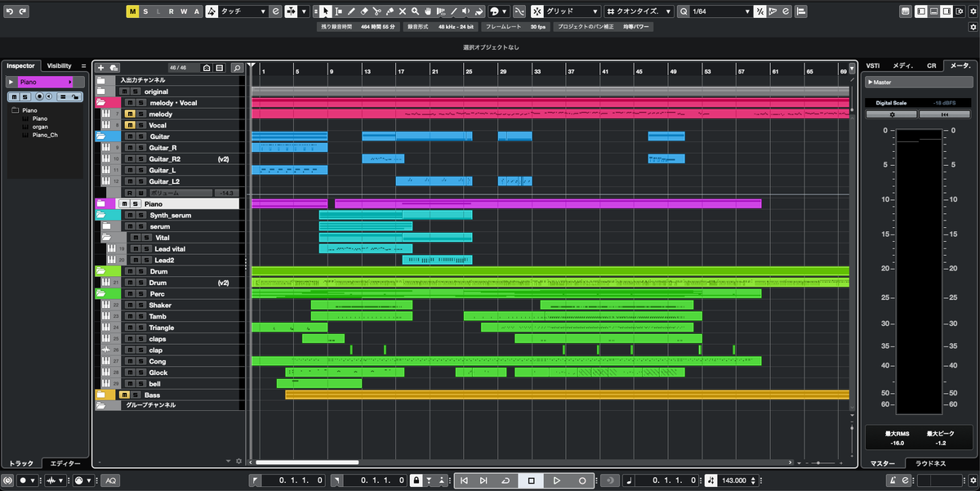Select the Draw pencil tool

[x=352, y=11]
